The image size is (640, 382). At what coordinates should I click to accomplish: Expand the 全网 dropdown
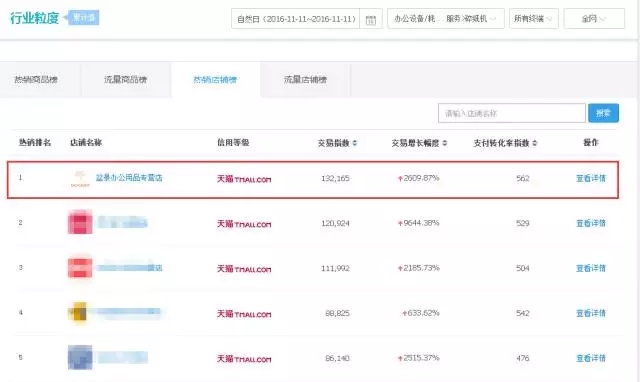(x=594, y=19)
